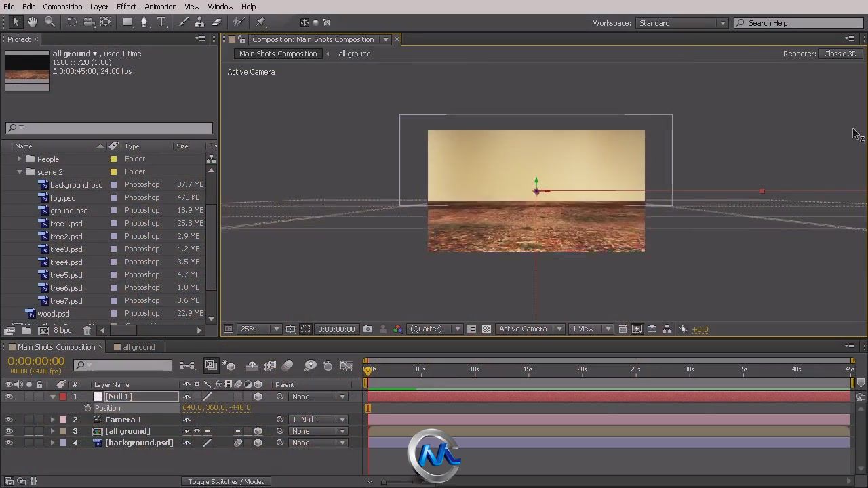The image size is (868, 488).
Task: Toggle Draft 3D in the timeline
Action: click(229, 366)
